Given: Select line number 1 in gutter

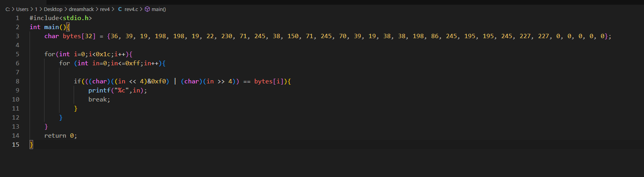Looking at the screenshot, I should pos(17,18).
